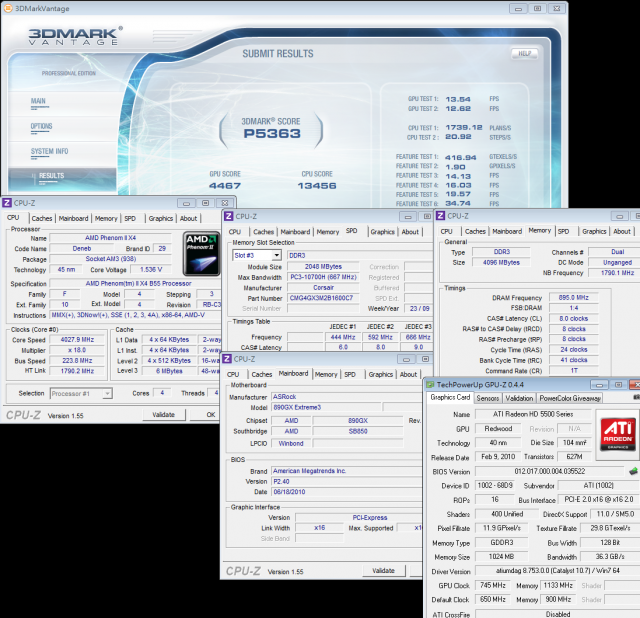Click the Memory Size value 1024 MB
This screenshot has height=618, width=640.
click(x=502, y=557)
